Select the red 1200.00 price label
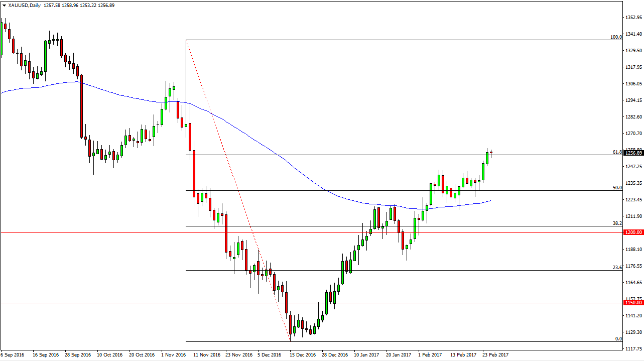This screenshot has width=644, height=361. 632,232
